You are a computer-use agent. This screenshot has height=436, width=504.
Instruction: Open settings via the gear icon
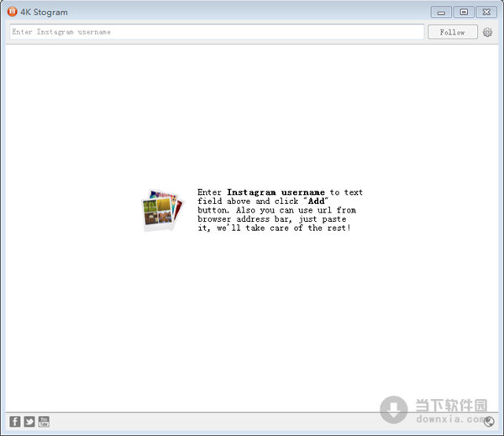[487, 32]
